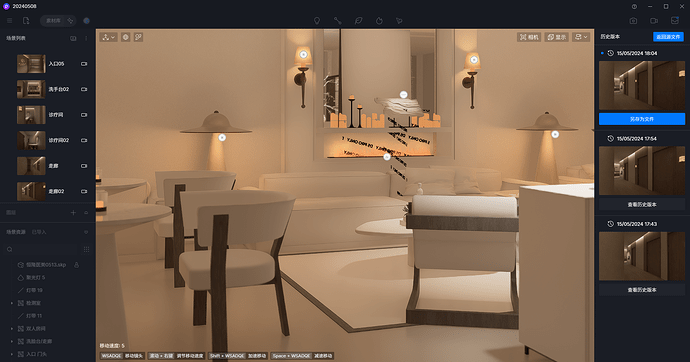The width and height of the screenshot is (690, 362).
Task: Toggle camera icon for scene 入口05
Action: coord(84,64)
